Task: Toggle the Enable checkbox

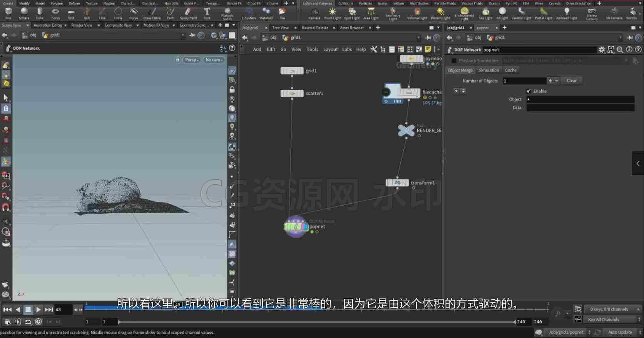Action: (x=529, y=91)
